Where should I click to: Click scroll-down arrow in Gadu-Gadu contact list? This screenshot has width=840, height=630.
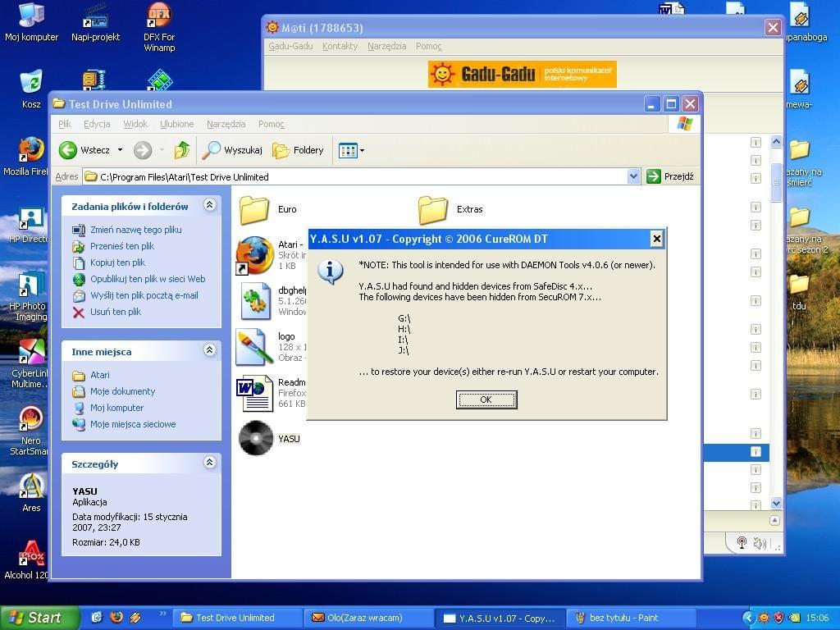(x=776, y=503)
